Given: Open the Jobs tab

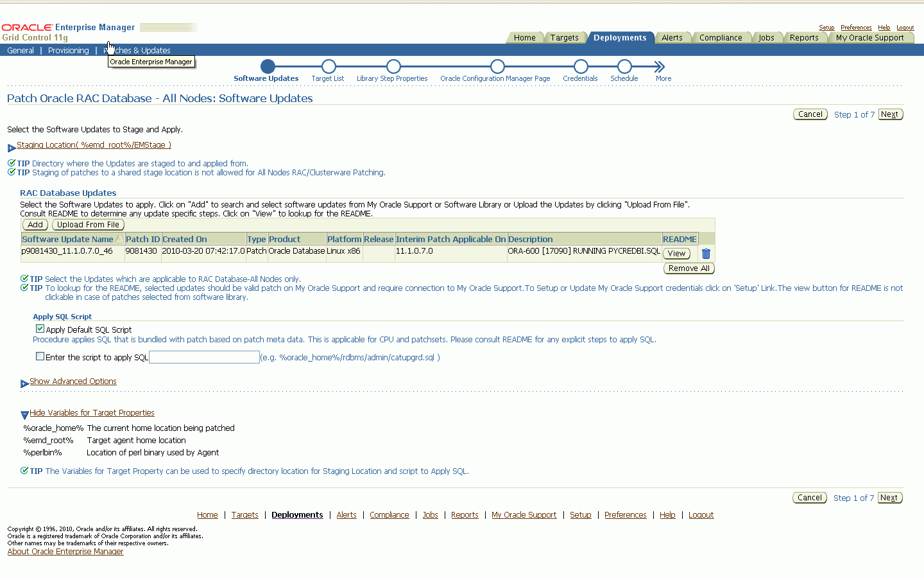Looking at the screenshot, I should pyautogui.click(x=766, y=38).
